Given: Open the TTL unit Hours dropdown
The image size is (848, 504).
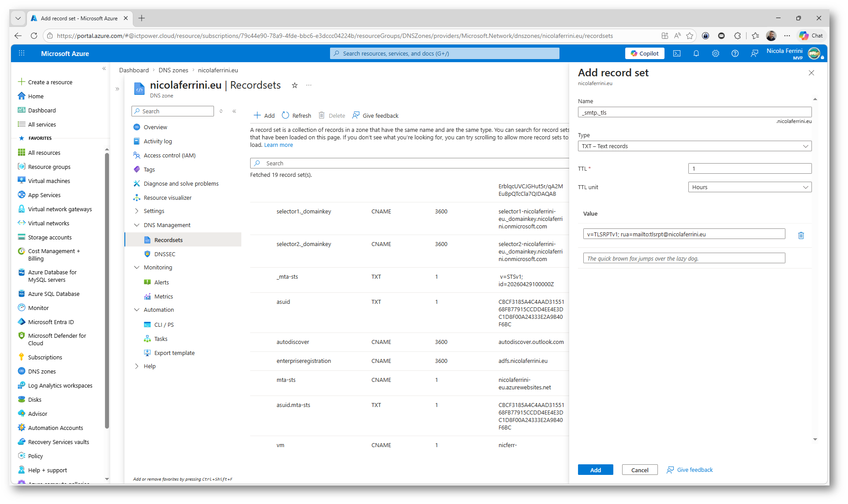Looking at the screenshot, I should click(x=749, y=187).
